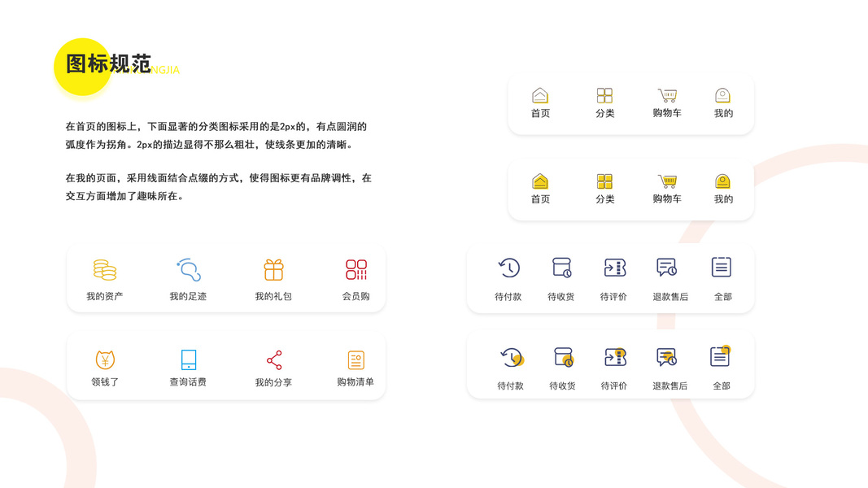868x488 pixels.
Task: Click 购物车 label in the filled tab bar
Action: coord(667,198)
